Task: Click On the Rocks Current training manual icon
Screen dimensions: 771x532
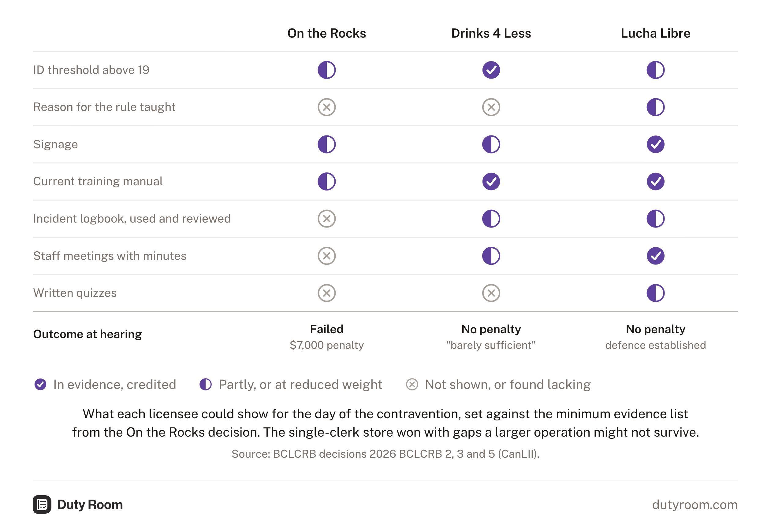Action: pos(326,181)
